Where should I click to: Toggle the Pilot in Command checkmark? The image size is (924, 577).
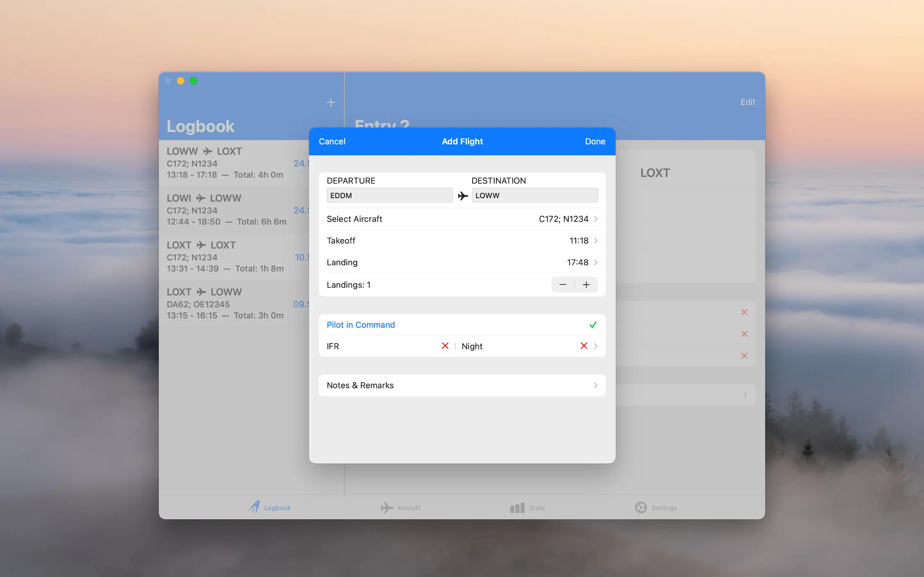593,325
